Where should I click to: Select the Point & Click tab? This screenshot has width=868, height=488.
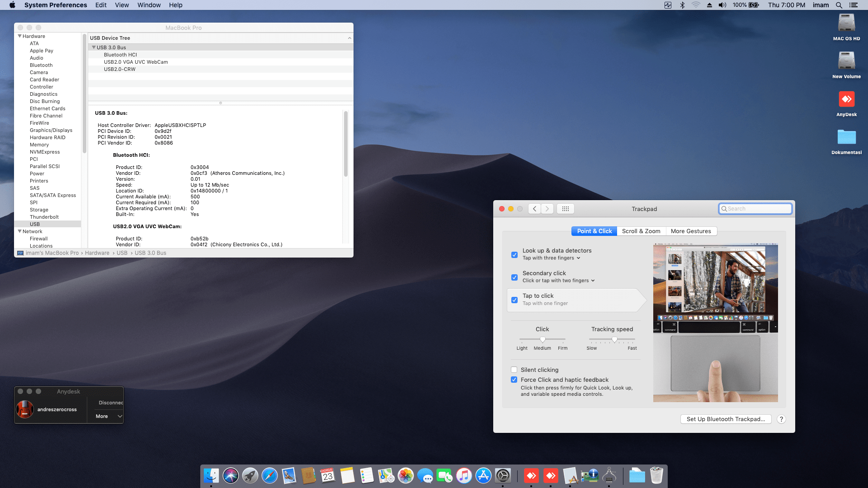point(594,231)
